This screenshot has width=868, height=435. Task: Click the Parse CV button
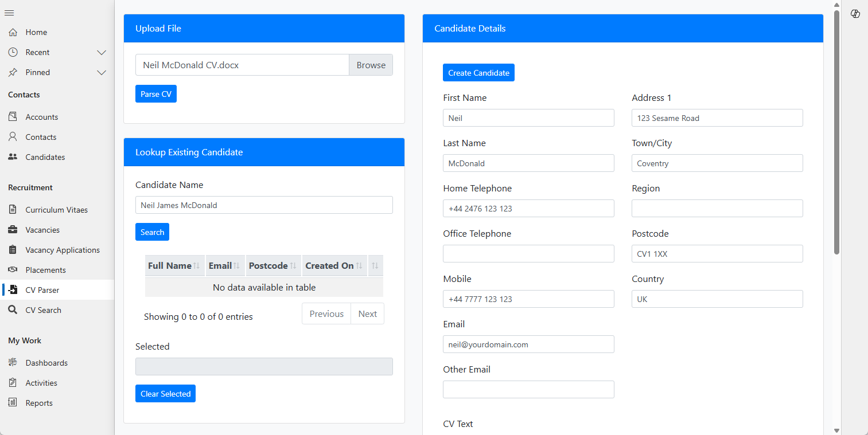point(156,94)
